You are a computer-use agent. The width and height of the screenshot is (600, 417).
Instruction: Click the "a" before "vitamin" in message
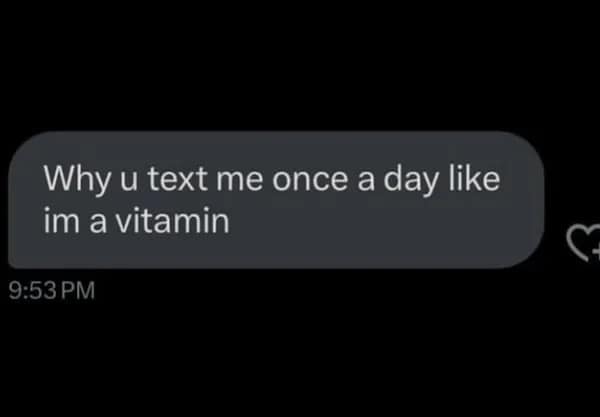pyautogui.click(x=98, y=223)
